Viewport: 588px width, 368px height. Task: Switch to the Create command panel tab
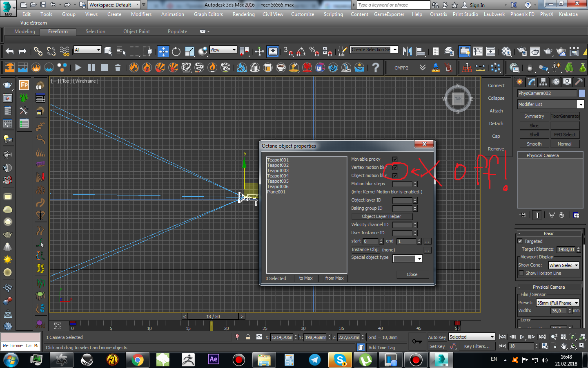click(x=519, y=82)
